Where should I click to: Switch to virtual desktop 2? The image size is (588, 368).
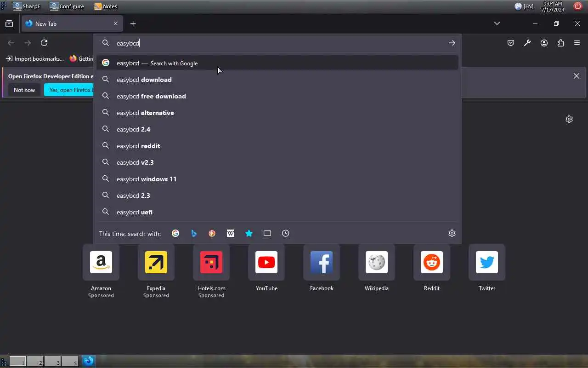[x=35, y=361]
